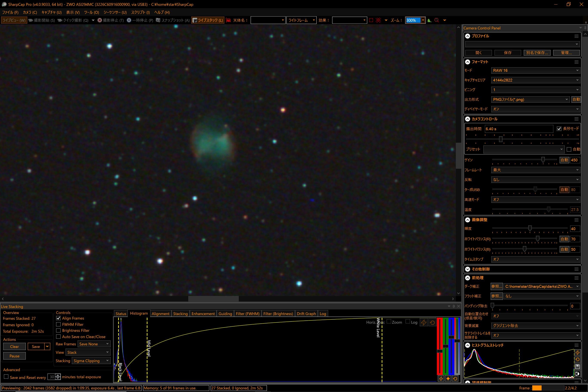The image size is (588, 392).
Task: Toggle the 長秒モード checkbox
Action: click(559, 129)
